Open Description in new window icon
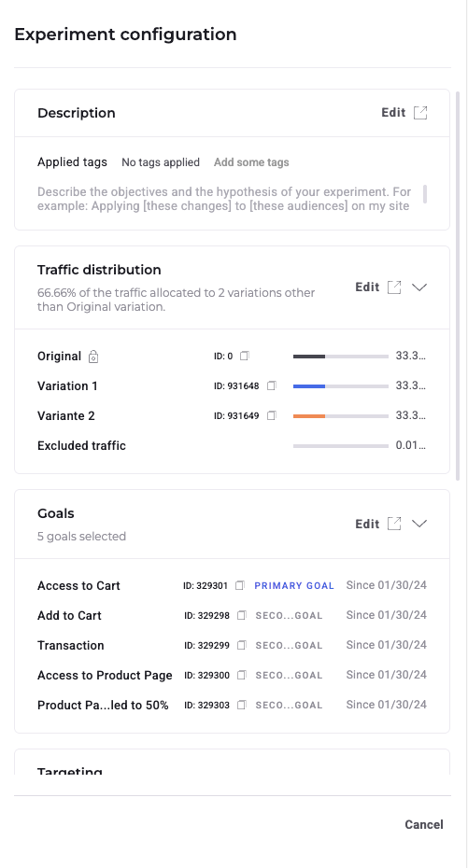The image size is (468, 868). 420,113
